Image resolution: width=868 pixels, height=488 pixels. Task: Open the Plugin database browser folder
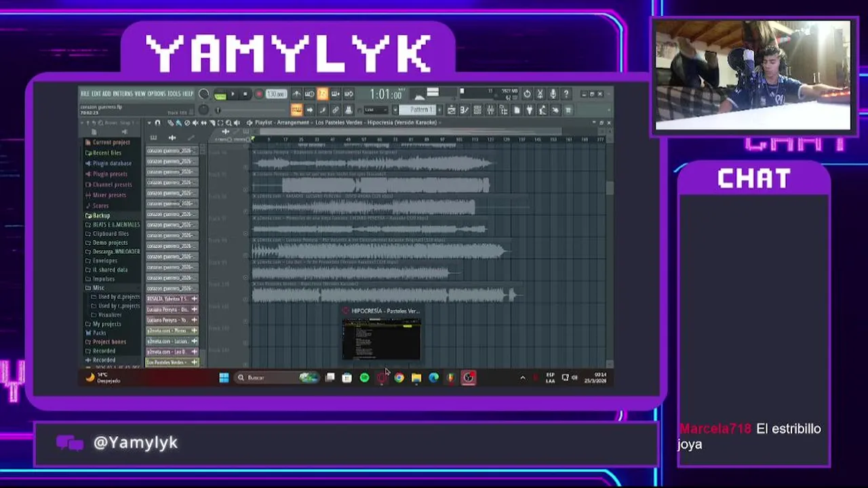pyautogui.click(x=112, y=163)
